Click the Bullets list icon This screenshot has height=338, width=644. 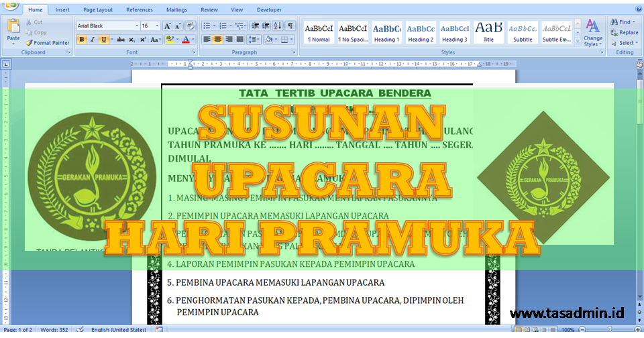click(x=207, y=26)
